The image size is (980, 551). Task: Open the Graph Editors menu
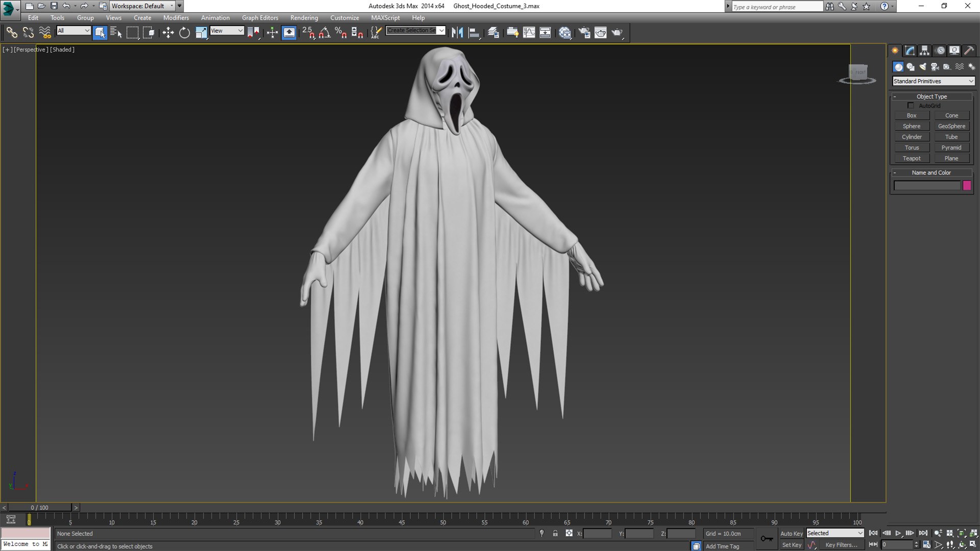point(260,18)
